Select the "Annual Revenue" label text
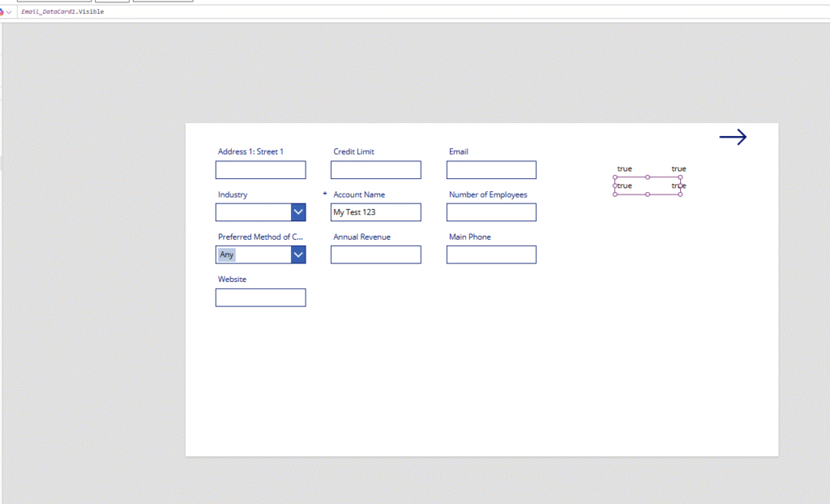 pos(362,237)
